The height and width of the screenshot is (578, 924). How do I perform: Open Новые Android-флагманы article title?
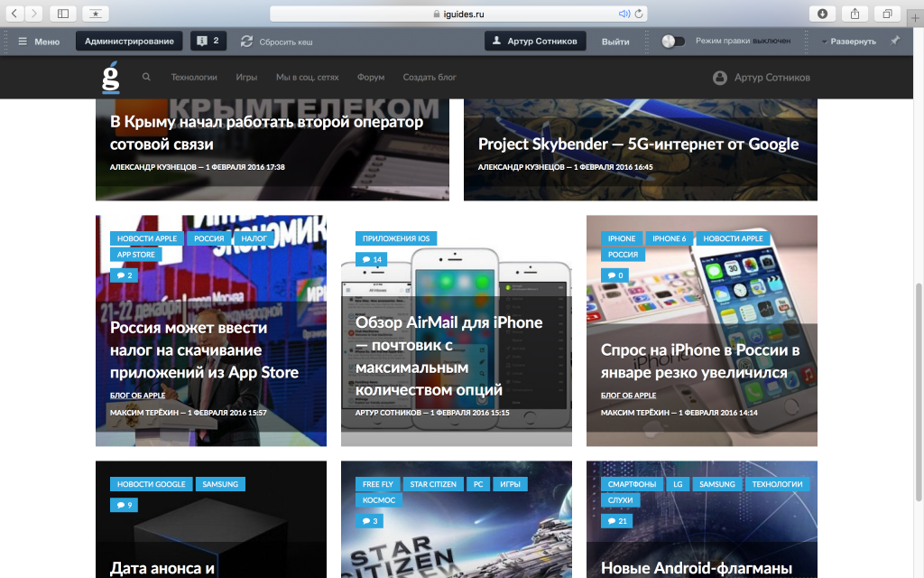696,568
